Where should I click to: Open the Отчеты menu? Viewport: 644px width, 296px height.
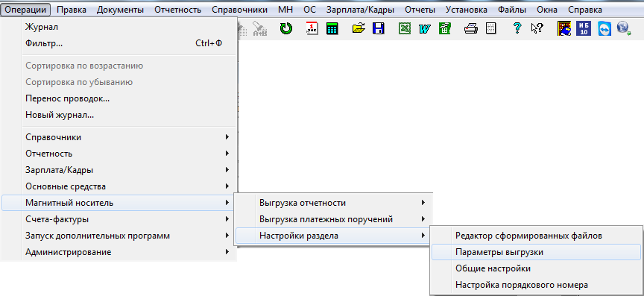tap(420, 10)
